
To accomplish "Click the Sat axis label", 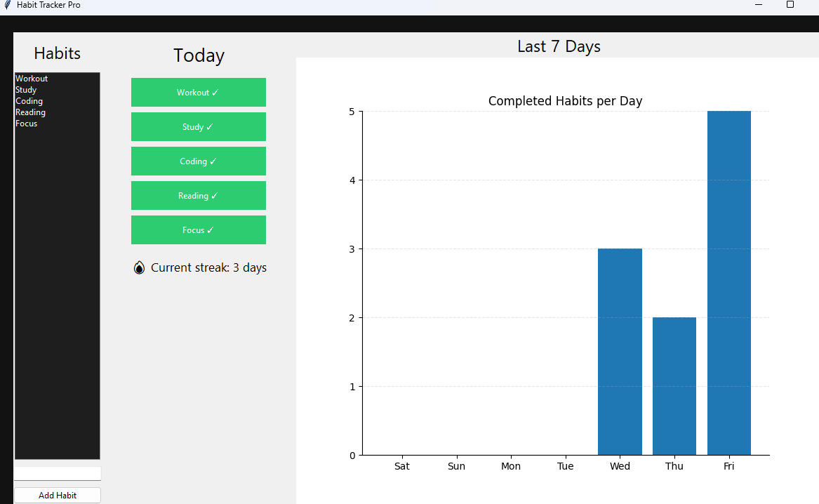I will 401,466.
